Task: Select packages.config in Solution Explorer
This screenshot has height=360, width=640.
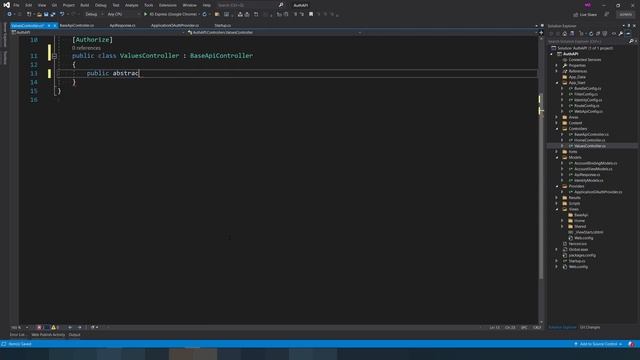Action: click(x=582, y=256)
